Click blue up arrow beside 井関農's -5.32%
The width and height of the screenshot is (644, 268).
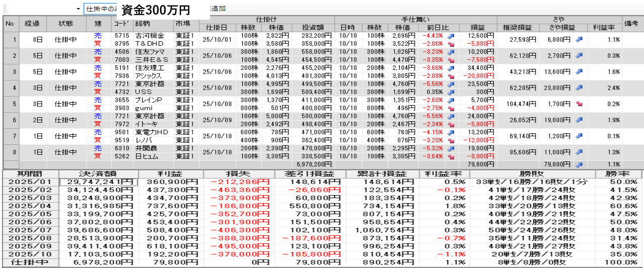click(451, 148)
